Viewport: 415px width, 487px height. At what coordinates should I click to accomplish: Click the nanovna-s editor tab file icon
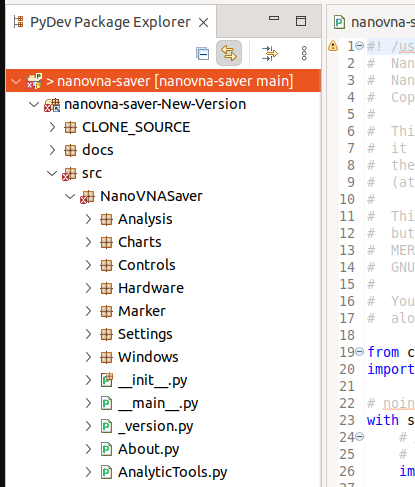coord(339,22)
